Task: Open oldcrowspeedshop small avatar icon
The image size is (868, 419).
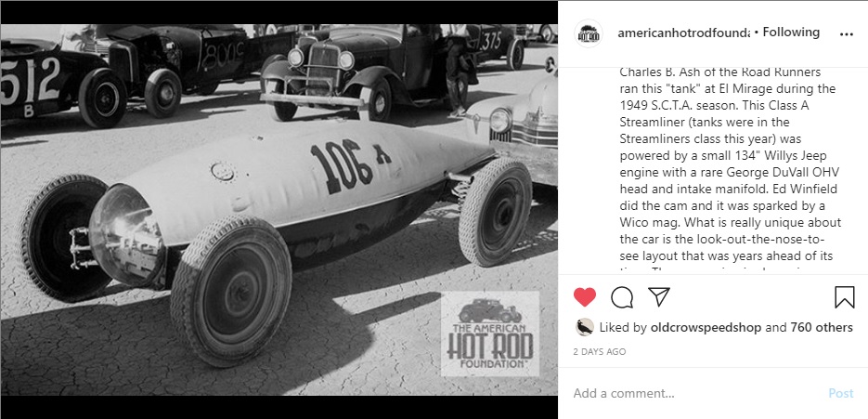Action: pyautogui.click(x=585, y=327)
